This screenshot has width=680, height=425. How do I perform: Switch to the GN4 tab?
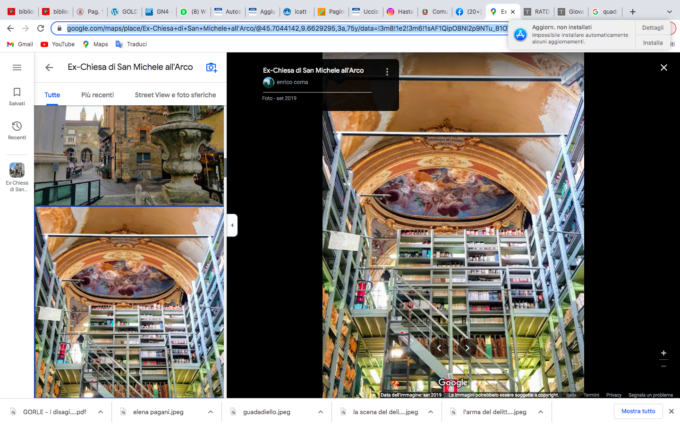pos(158,12)
